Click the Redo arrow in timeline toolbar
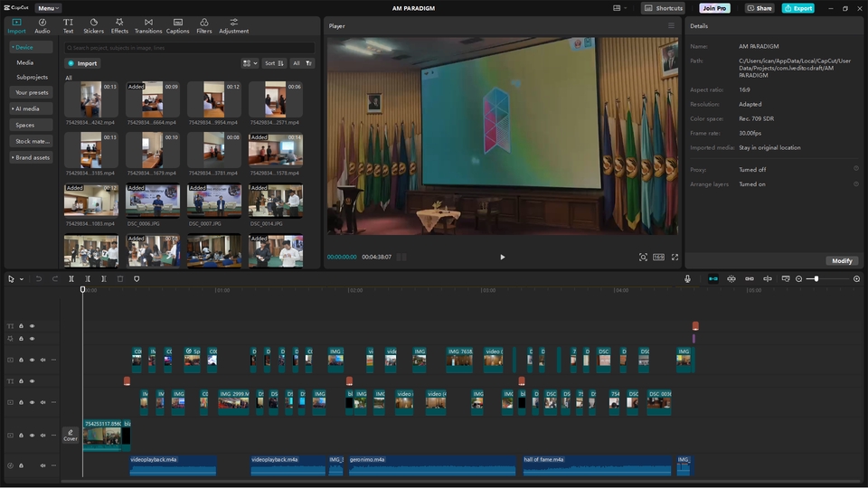The height and width of the screenshot is (488, 868). pyautogui.click(x=55, y=279)
